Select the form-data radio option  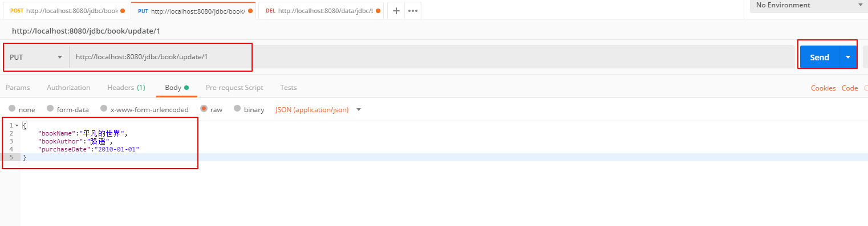point(50,109)
